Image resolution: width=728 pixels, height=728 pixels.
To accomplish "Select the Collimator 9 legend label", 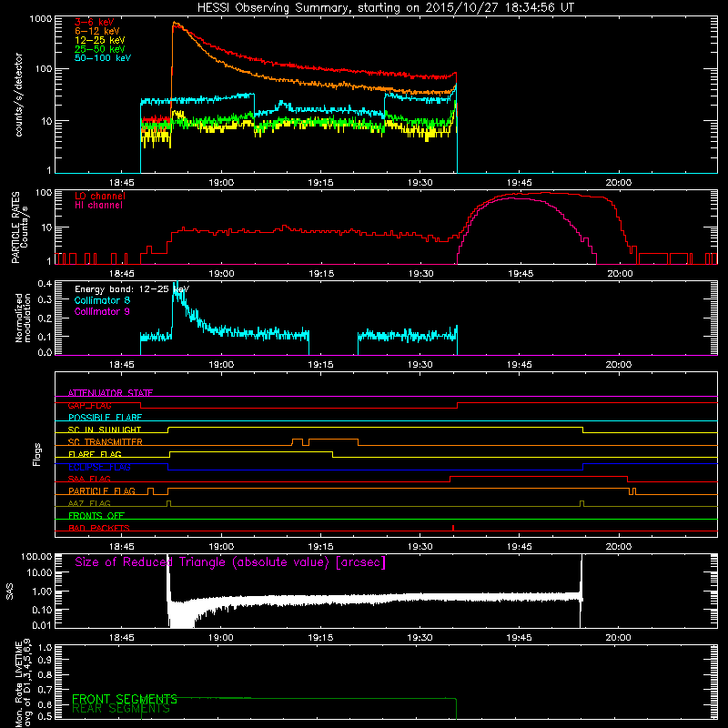I will tap(102, 311).
